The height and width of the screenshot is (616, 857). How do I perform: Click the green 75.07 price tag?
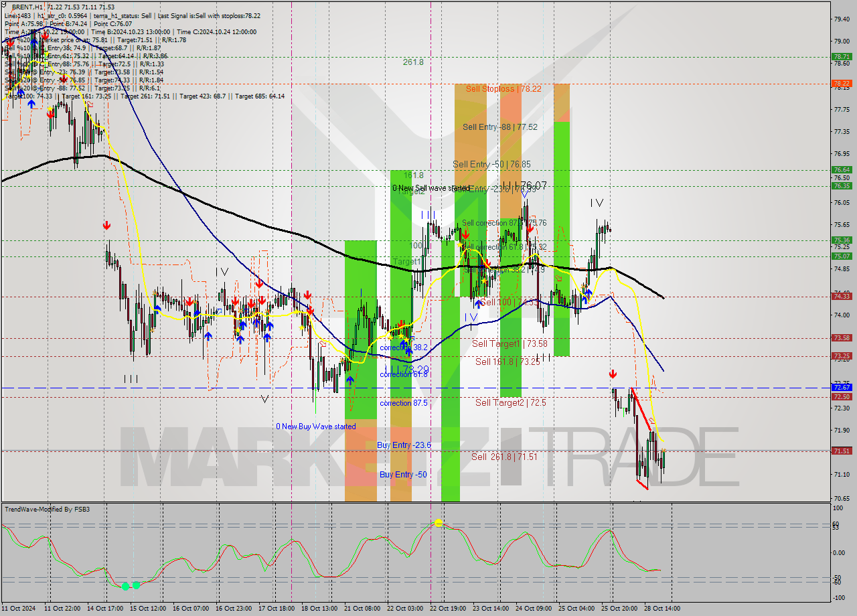pyautogui.click(x=842, y=256)
